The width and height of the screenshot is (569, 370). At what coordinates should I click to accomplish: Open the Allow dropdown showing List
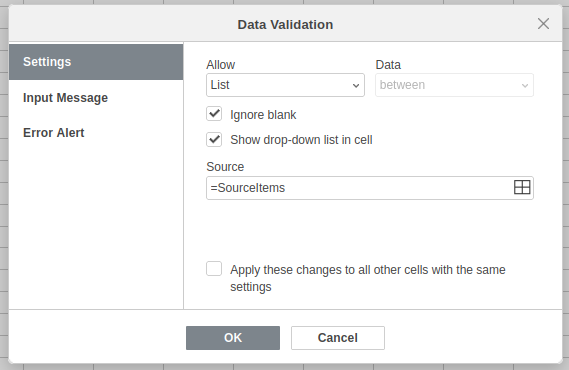point(285,85)
